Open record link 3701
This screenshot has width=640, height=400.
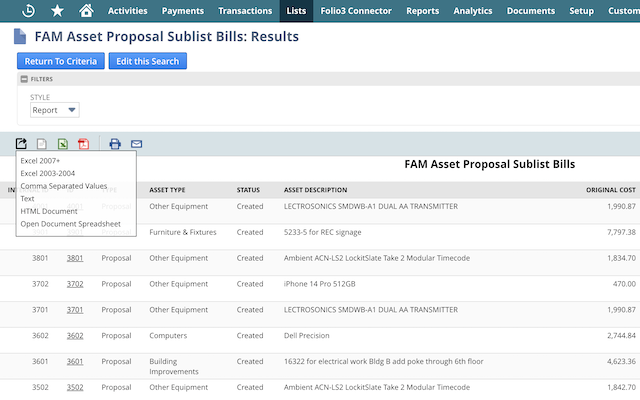click(75, 310)
